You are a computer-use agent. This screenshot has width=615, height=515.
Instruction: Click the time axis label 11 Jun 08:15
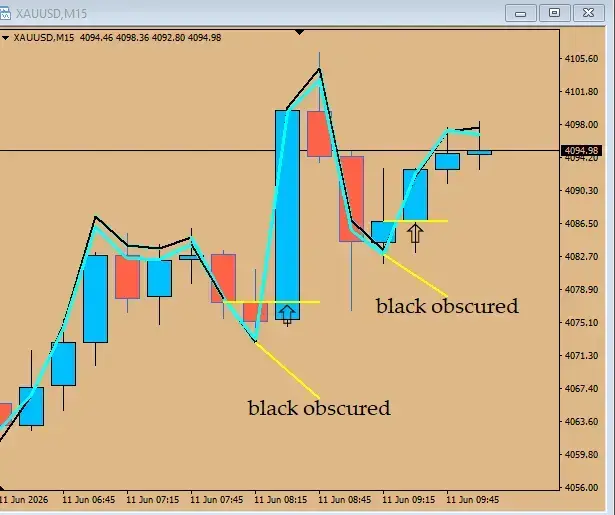(x=280, y=500)
